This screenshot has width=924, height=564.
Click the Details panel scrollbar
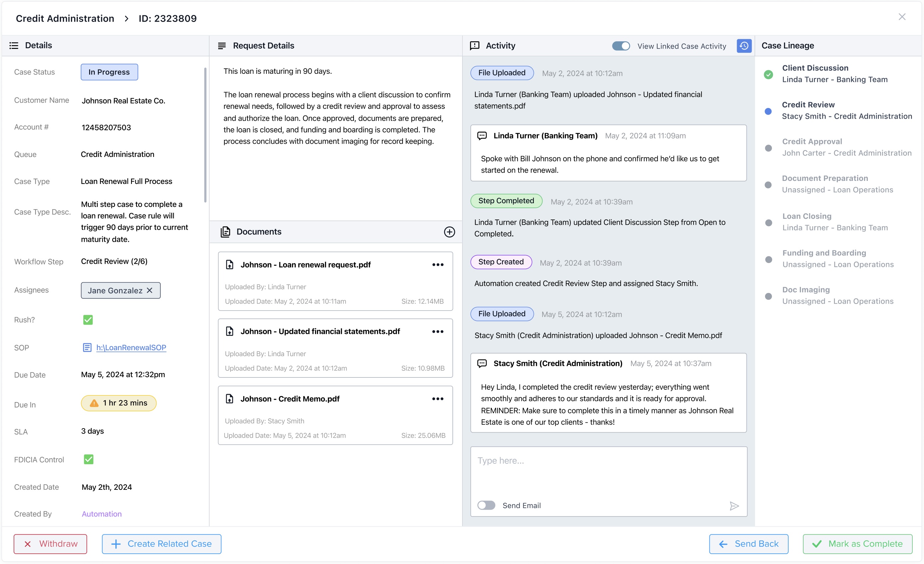[205, 135]
